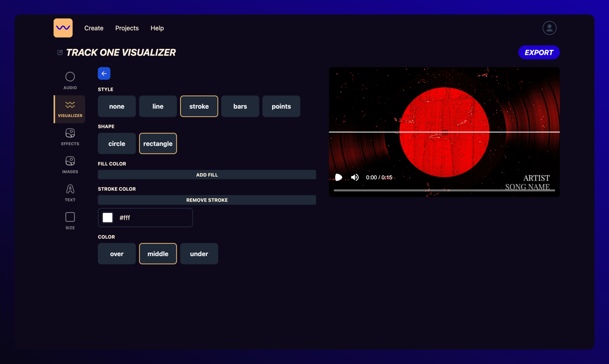Set style to points

(281, 106)
